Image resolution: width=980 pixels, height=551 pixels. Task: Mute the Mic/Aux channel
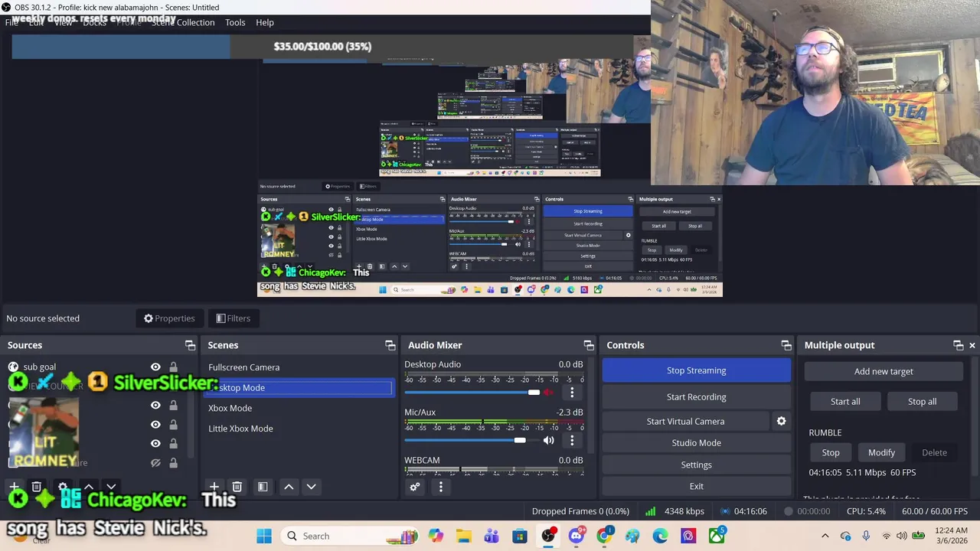click(548, 440)
